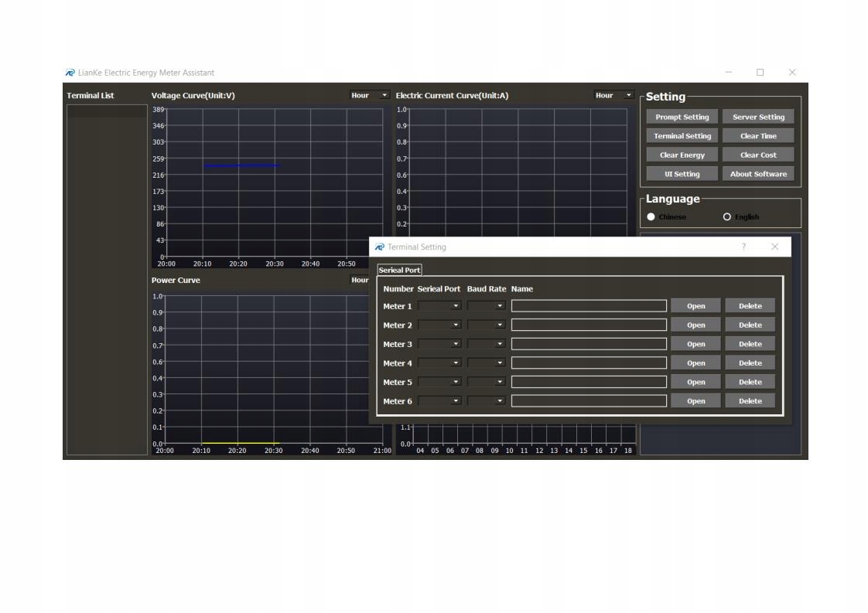Click Open for Meter 6
The width and height of the screenshot is (868, 613).
(x=695, y=400)
